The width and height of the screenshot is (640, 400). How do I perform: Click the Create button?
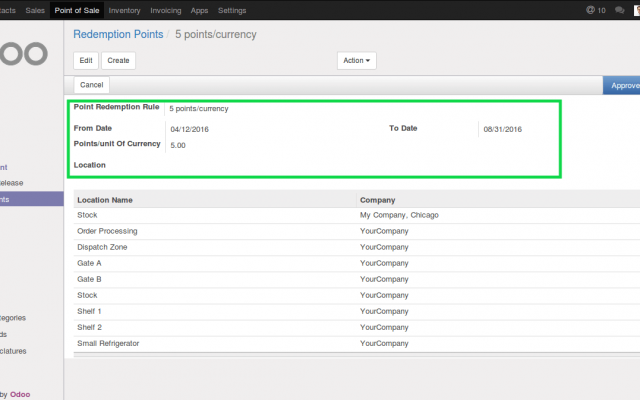pyautogui.click(x=118, y=60)
